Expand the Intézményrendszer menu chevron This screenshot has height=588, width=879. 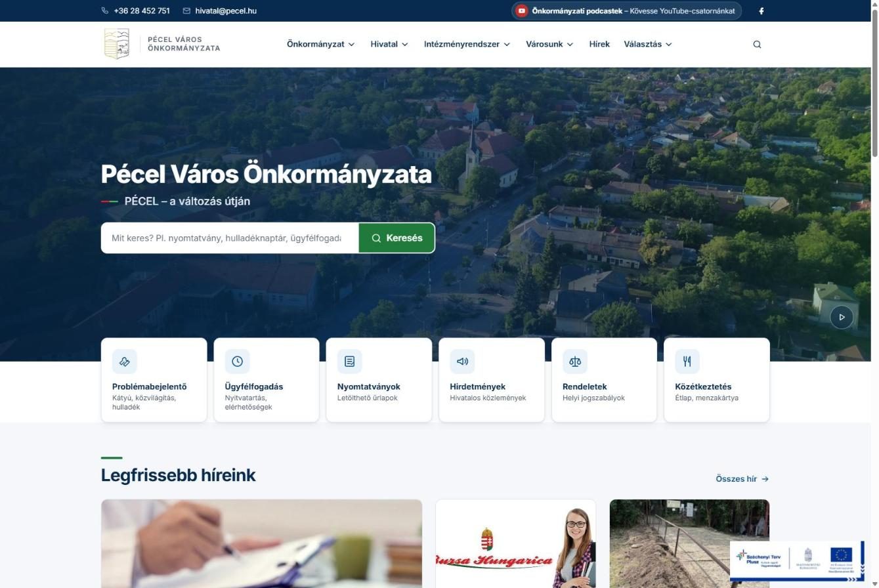507,45
